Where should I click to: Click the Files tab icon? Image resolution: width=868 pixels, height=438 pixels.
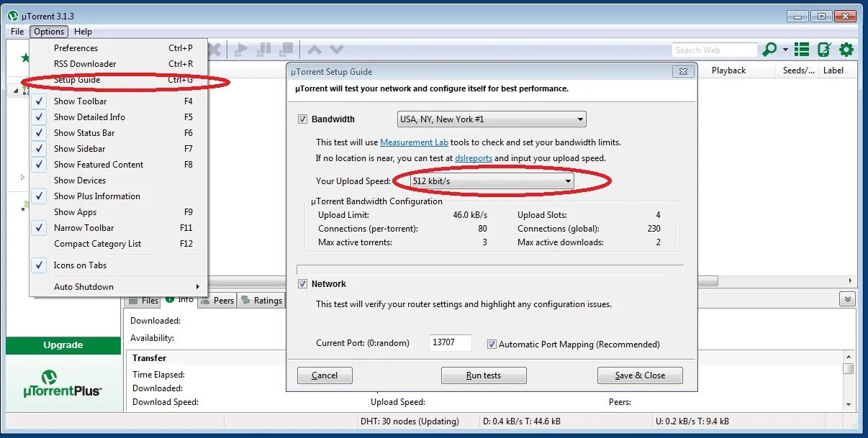133,301
